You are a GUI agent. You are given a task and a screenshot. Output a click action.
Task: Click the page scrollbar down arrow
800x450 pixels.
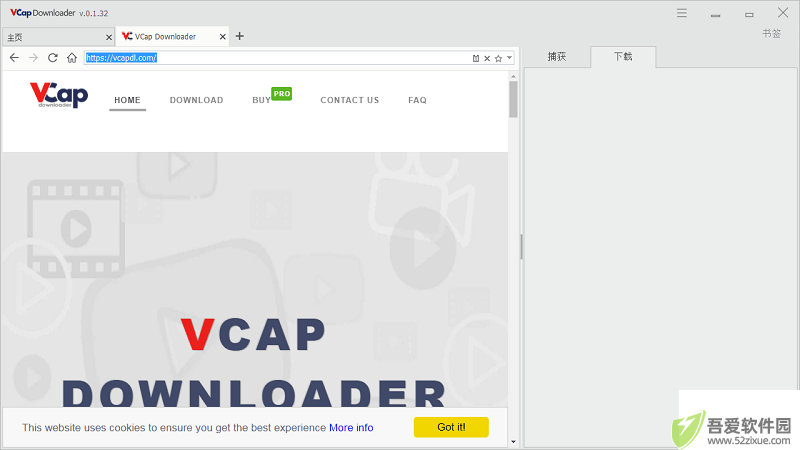coord(513,442)
